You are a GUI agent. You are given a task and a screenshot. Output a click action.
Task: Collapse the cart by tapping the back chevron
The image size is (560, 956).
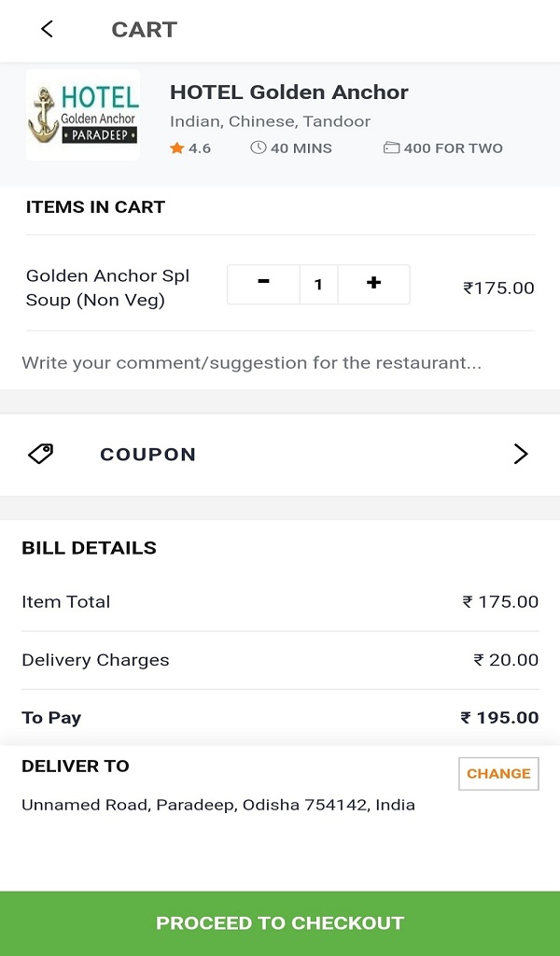point(47,29)
